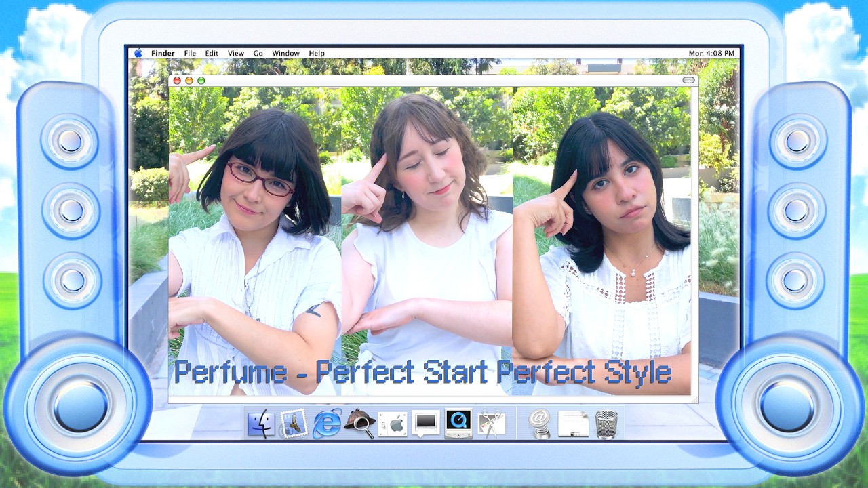Open the Trash in the dock

[606, 424]
